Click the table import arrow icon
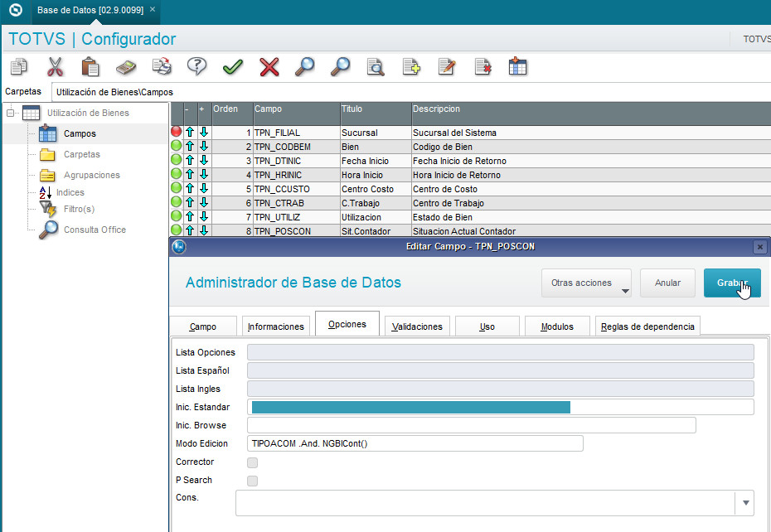771x532 pixels. [517, 66]
